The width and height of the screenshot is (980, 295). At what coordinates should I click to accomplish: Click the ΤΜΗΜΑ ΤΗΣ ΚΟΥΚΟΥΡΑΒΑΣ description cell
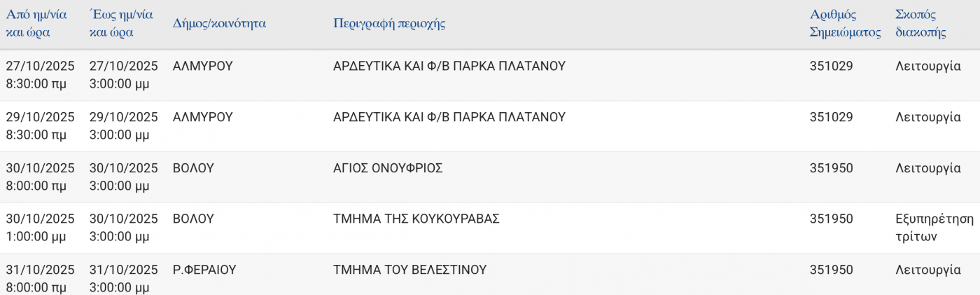416,219
